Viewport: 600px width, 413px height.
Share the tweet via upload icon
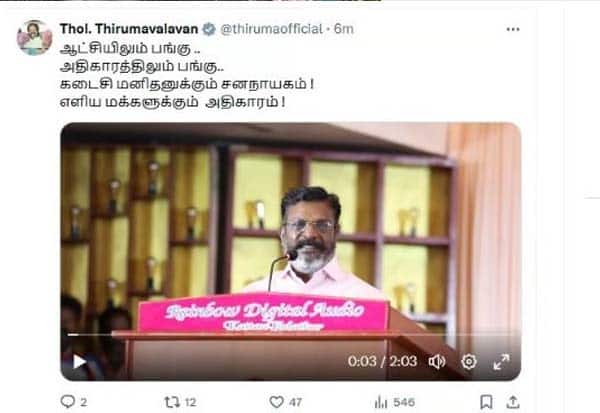pyautogui.click(x=512, y=402)
